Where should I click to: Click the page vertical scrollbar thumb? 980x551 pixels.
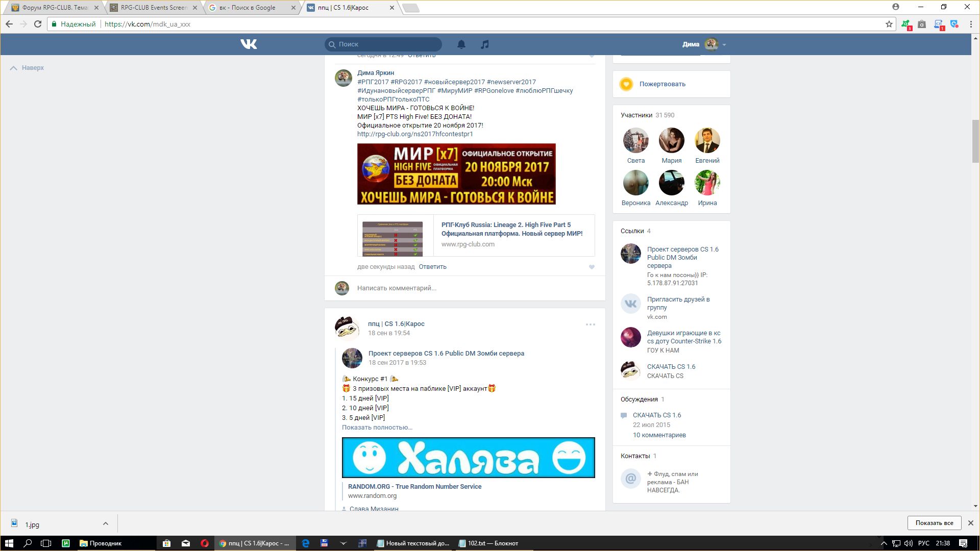[975, 141]
